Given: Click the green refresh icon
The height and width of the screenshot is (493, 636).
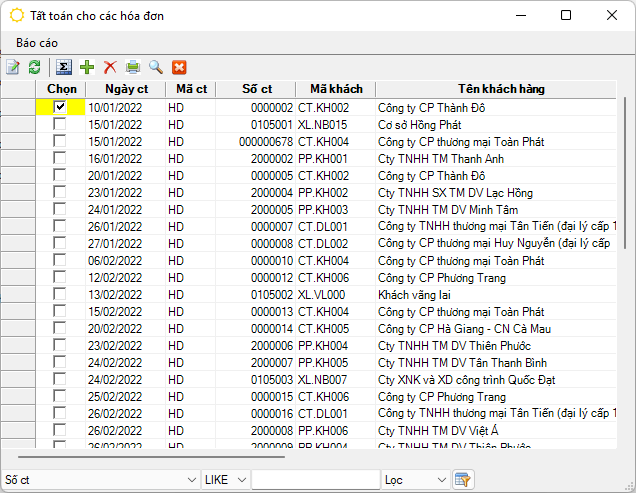Looking at the screenshot, I should pos(34,67).
